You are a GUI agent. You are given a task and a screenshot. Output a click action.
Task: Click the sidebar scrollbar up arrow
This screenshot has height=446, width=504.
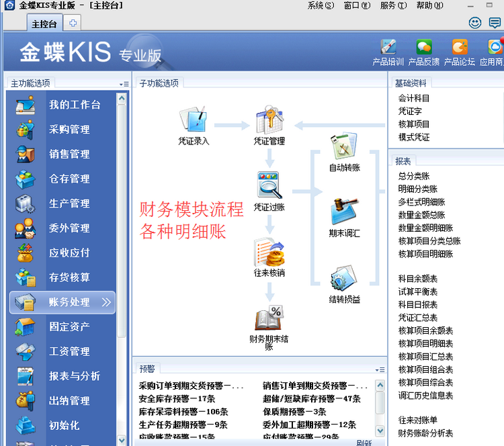point(122,98)
